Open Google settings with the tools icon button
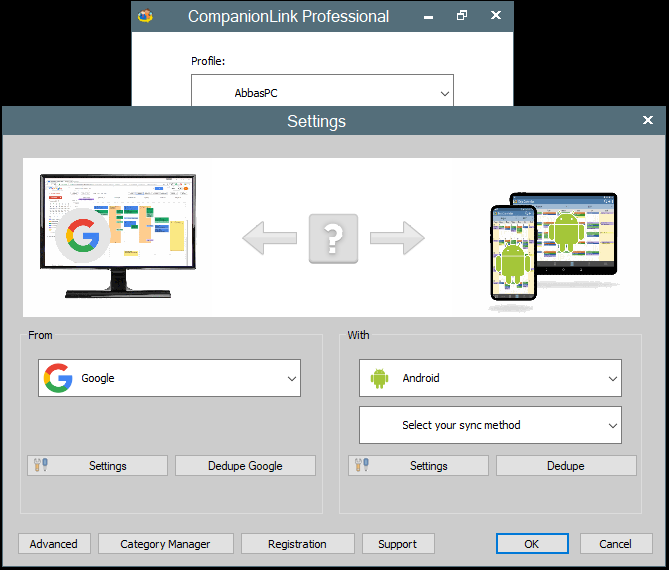 click(97, 465)
